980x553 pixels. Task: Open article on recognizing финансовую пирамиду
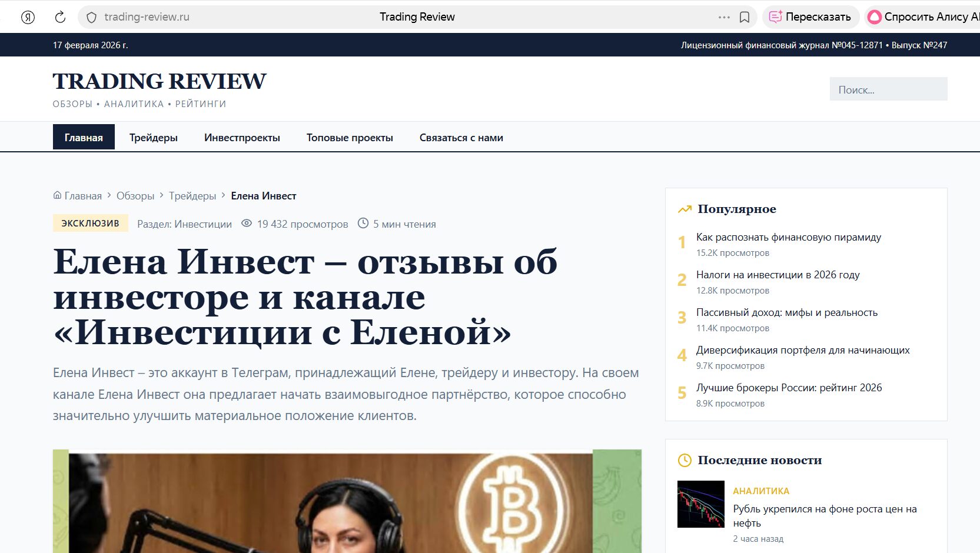click(x=788, y=237)
